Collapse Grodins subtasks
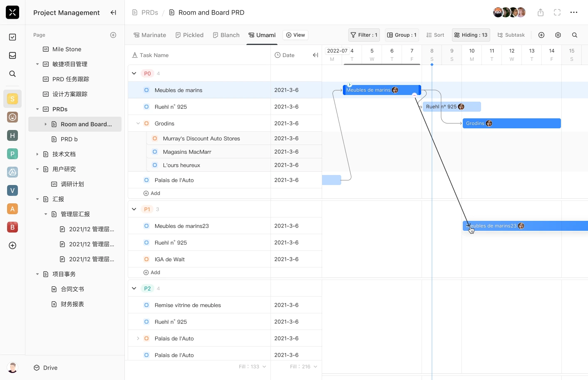Image resolution: width=588 pixels, height=380 pixels. point(138,123)
